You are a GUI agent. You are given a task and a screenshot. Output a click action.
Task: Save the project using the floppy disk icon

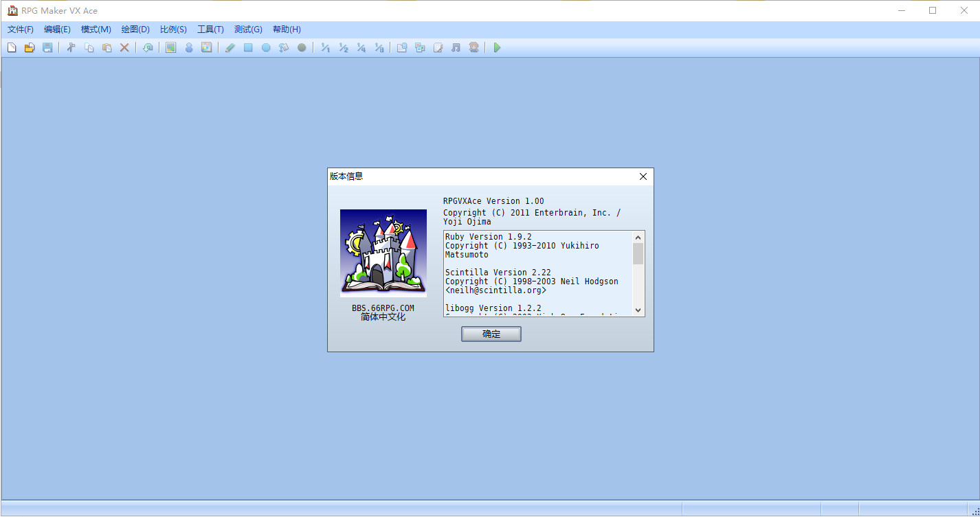(47, 47)
